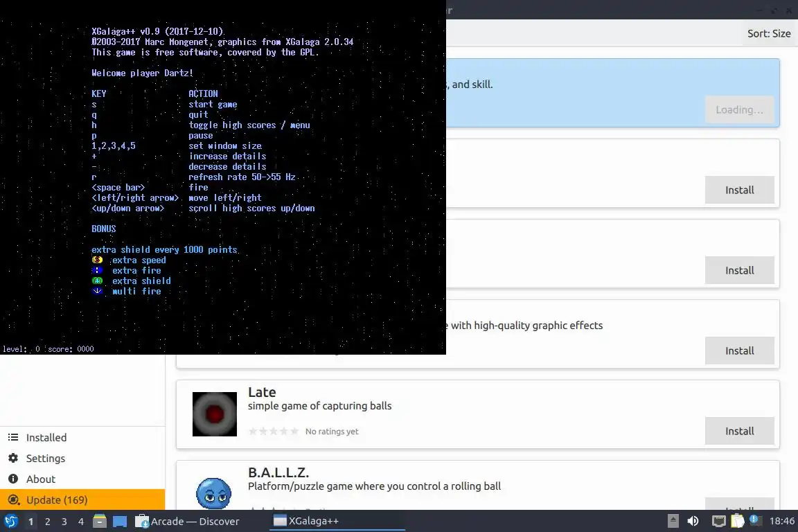The image size is (798, 532).
Task: Click the Install button in the second app card
Action: click(740, 190)
